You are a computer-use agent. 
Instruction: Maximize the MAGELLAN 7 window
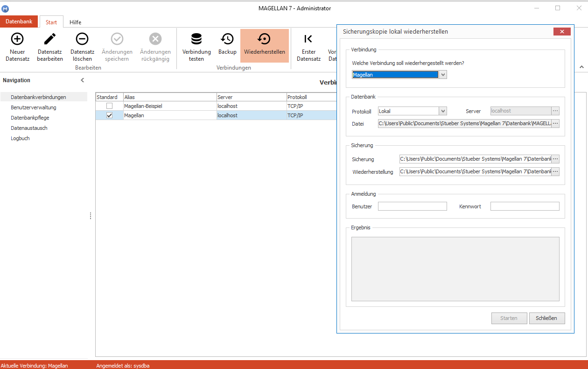pyautogui.click(x=558, y=8)
